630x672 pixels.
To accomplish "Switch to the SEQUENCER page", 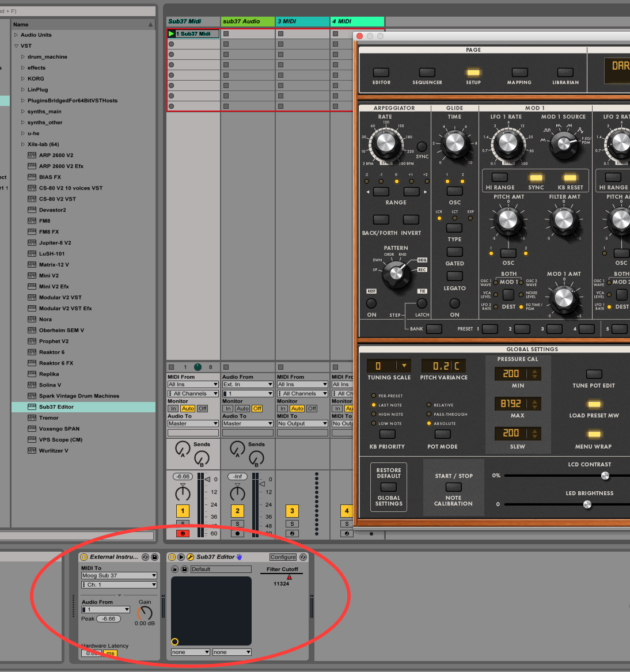I will click(x=427, y=73).
